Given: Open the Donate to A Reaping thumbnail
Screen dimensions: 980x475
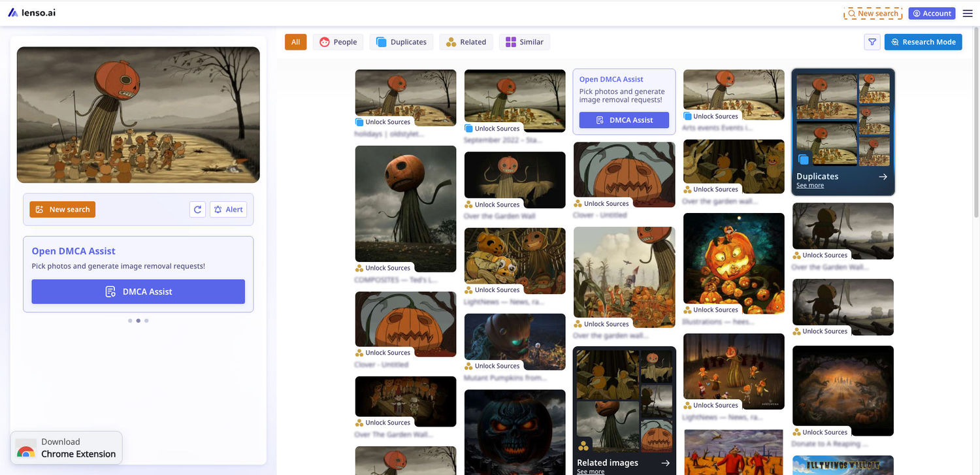Looking at the screenshot, I should (x=843, y=391).
